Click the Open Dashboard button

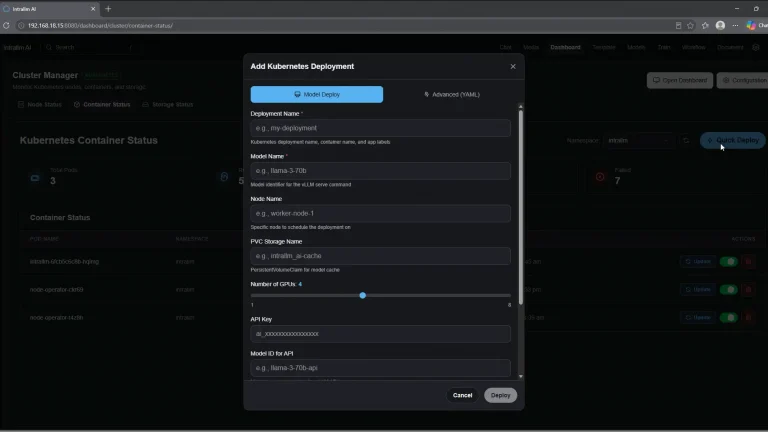coord(680,80)
